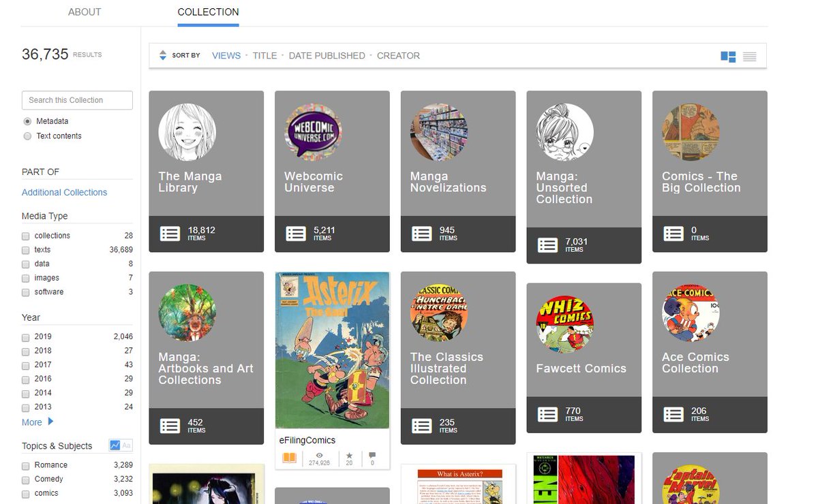Open the What is Asterix thumbnail

458,484
